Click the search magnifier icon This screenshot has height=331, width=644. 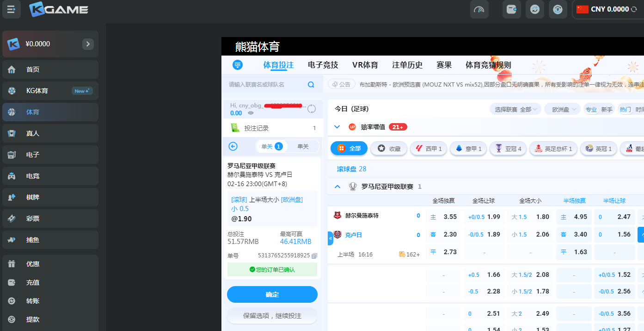coord(311,85)
